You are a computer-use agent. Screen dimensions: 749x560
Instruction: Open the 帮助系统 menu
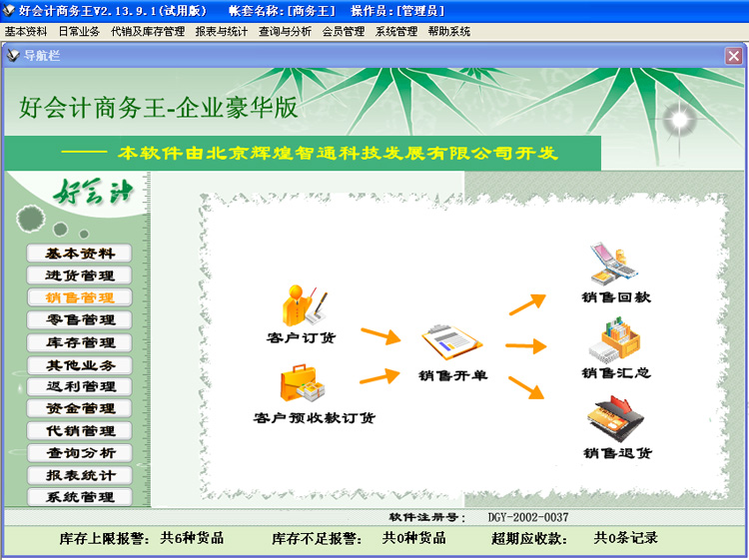tap(449, 32)
